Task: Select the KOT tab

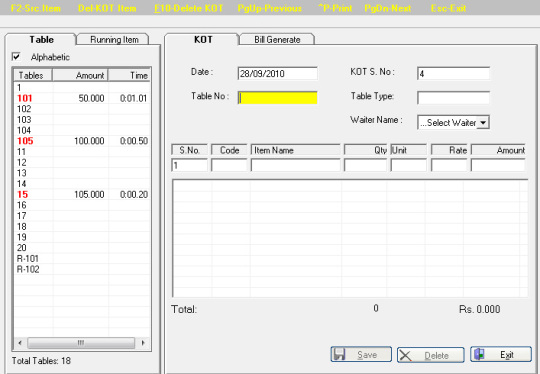Action: click(203, 39)
